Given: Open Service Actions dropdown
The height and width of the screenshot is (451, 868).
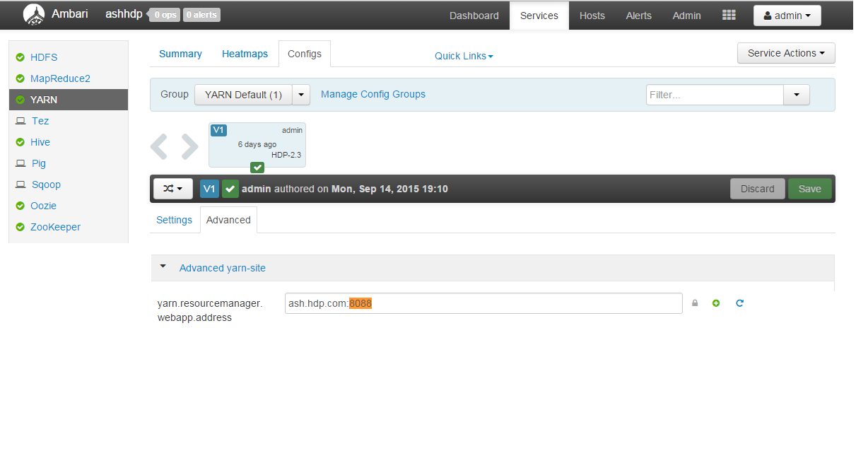Looking at the screenshot, I should (x=786, y=53).
